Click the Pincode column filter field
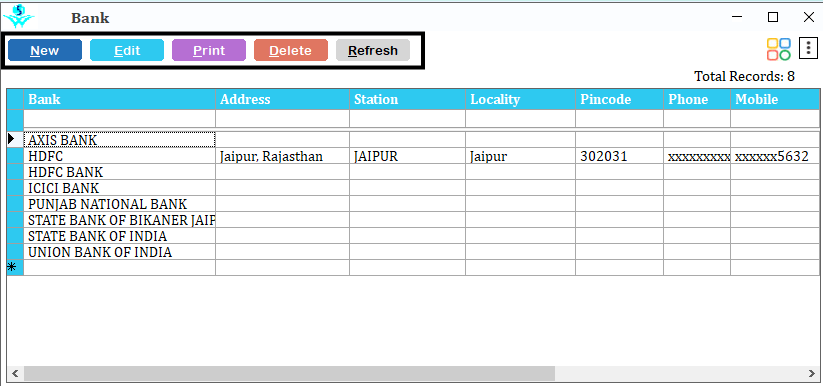Image resolution: width=823 pixels, height=386 pixels. tap(619, 118)
